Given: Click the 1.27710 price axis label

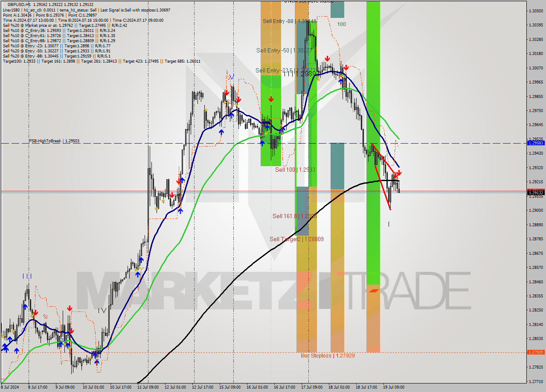Looking at the screenshot, I should tap(536, 381).
